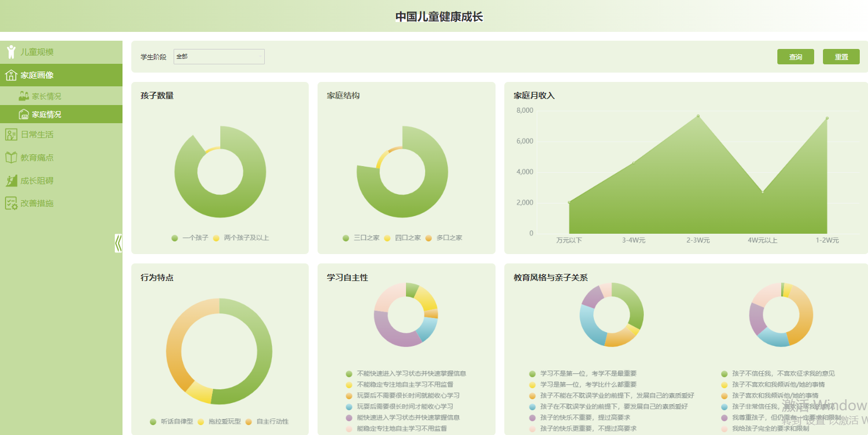The width and height of the screenshot is (868, 435).
Task: Click the 中国儿童健康成长 page header
Action: [x=439, y=16]
